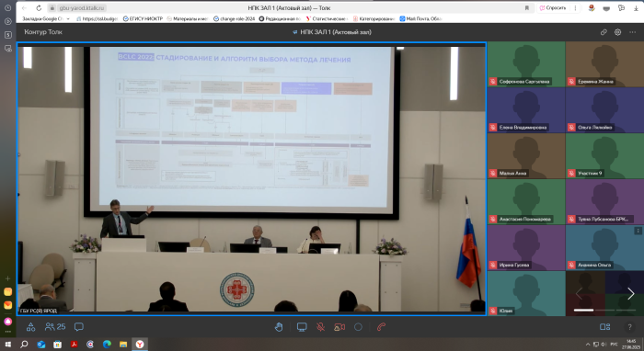The height and width of the screenshot is (351, 644).
Task: Show the list of 25 participants
Action: pyautogui.click(x=55, y=327)
